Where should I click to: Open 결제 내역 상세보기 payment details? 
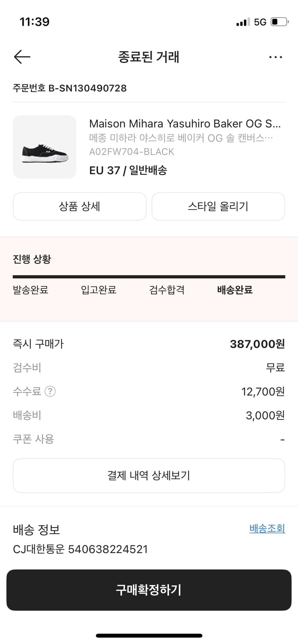(x=149, y=475)
